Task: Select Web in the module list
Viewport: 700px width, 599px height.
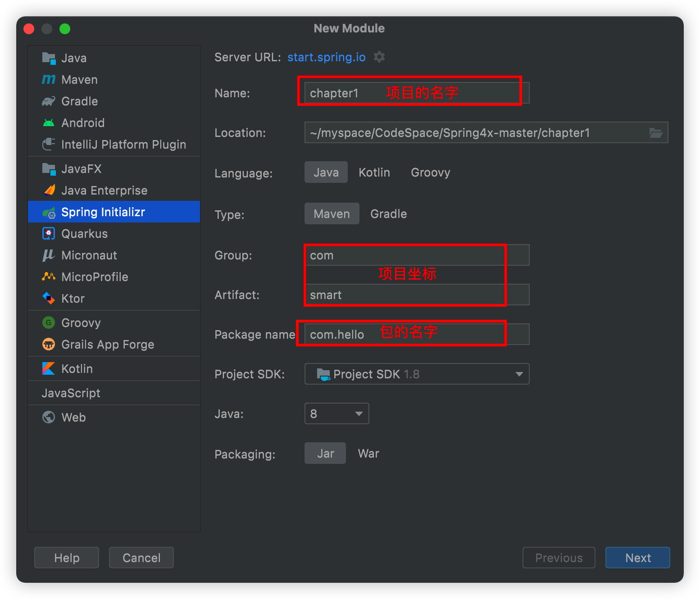Action: [114, 417]
